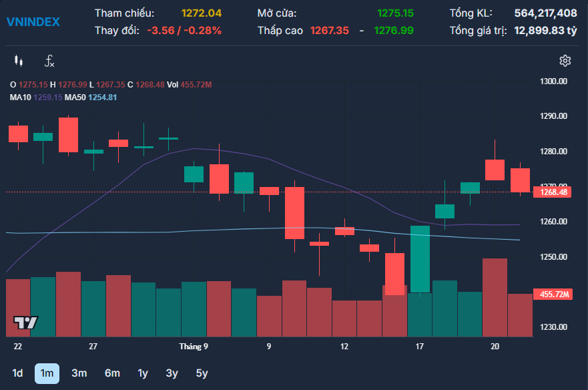The width and height of the screenshot is (588, 390).
Task: Click the MA50 indicator legend
Action: click(91, 97)
